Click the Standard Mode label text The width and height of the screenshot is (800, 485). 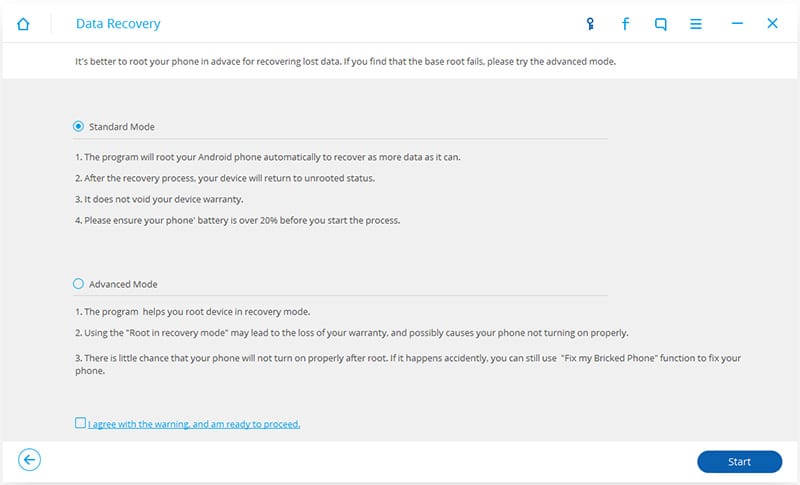click(x=122, y=127)
